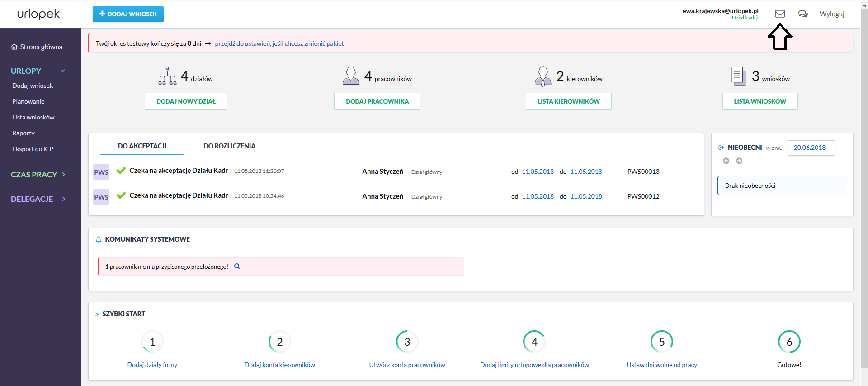Click the Szybki start chevron icon

coord(97,314)
